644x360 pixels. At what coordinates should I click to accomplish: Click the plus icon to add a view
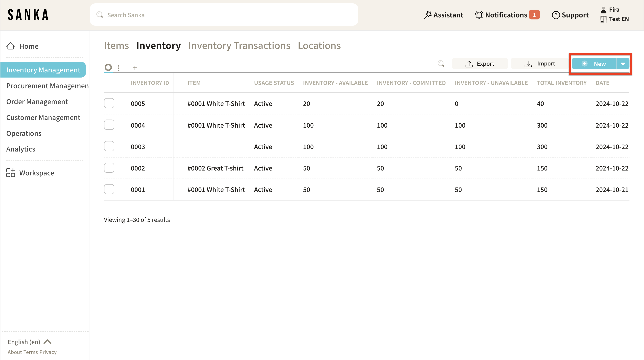(135, 68)
